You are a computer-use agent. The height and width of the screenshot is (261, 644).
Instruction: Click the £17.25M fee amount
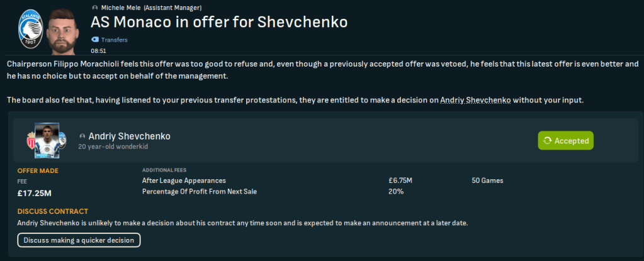click(x=33, y=192)
